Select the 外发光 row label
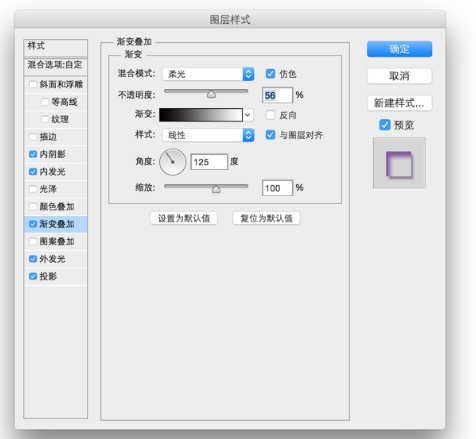This screenshot has height=439, width=476. coord(52,259)
